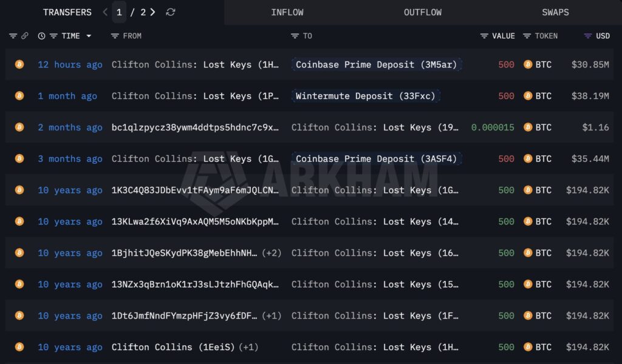
Task: Open the TOKEN column filter
Action: [527, 36]
